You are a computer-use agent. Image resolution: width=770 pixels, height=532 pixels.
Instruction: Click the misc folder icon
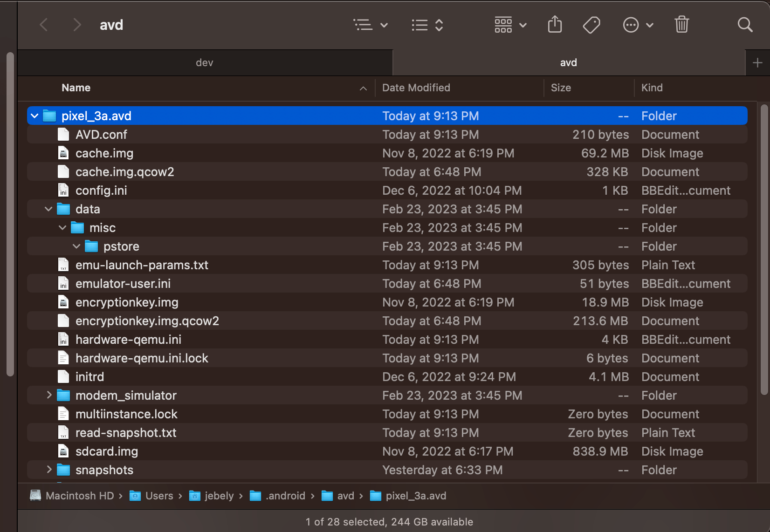[x=77, y=227]
